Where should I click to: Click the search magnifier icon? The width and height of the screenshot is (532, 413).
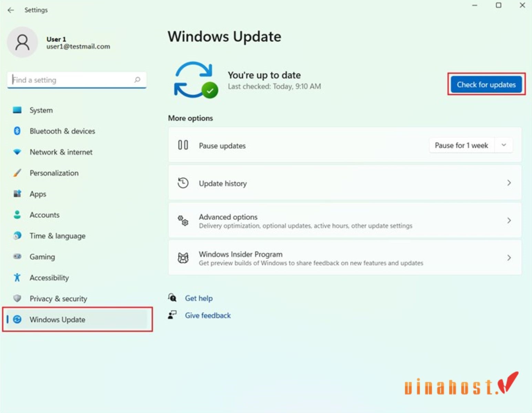click(137, 80)
